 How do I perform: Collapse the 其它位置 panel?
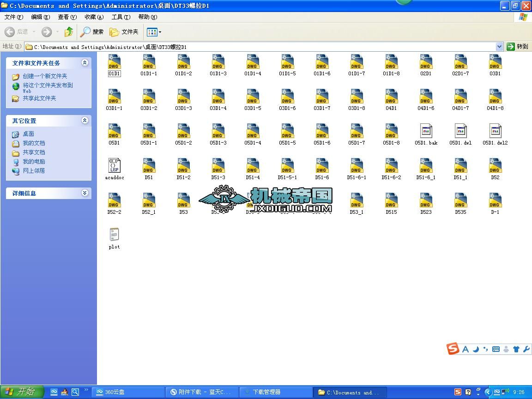(x=85, y=121)
